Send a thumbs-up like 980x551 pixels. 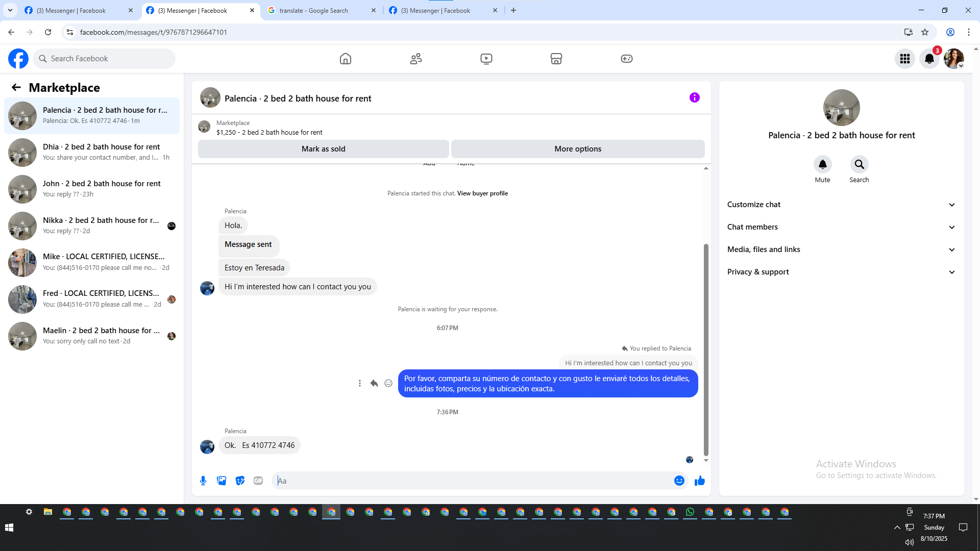(x=699, y=481)
